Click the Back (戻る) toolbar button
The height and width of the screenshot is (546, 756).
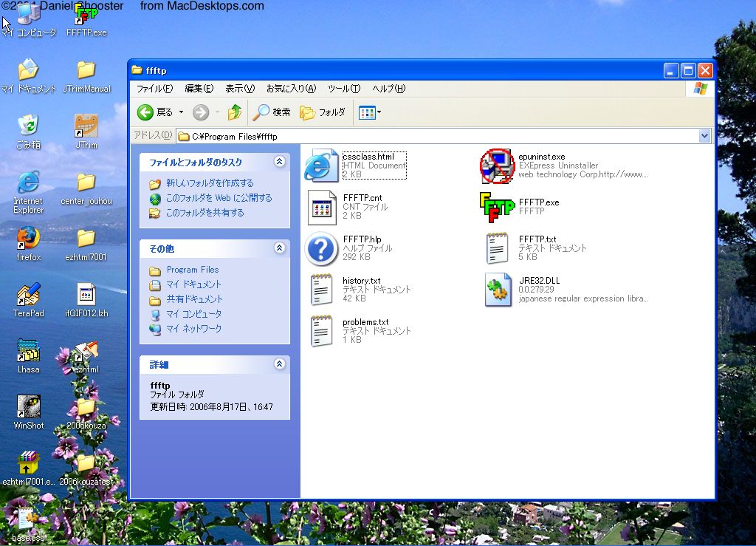tap(155, 112)
